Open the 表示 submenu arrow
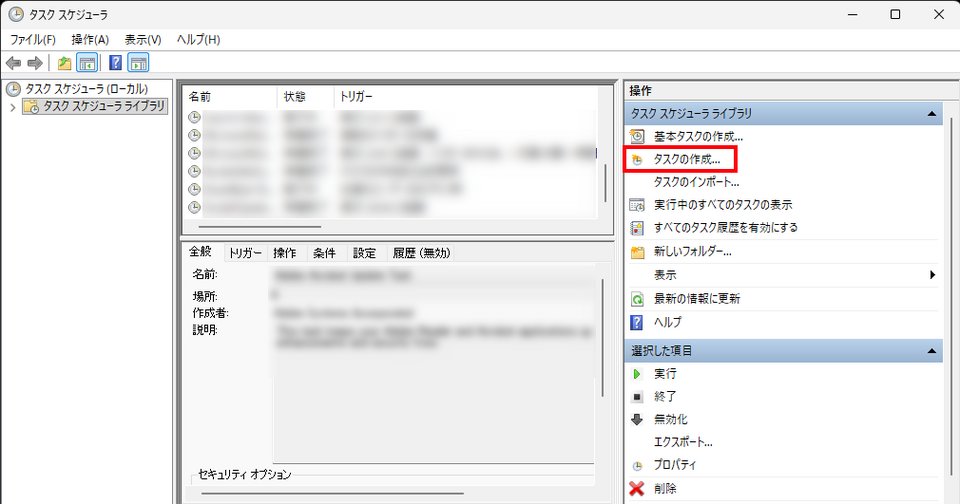 [x=932, y=275]
